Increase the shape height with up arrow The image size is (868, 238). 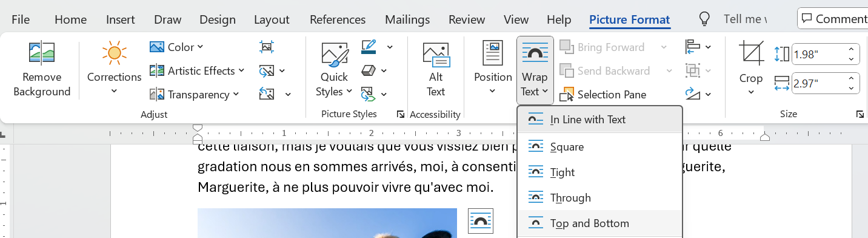tap(851, 50)
